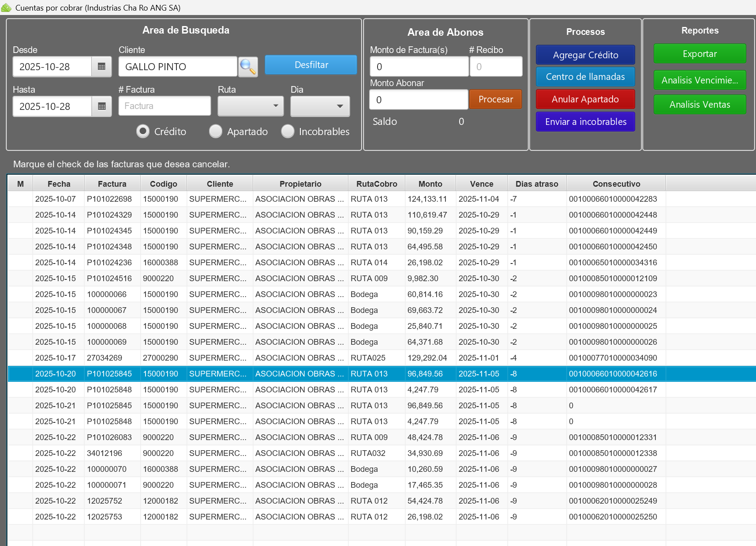Select the Crédito radio option
This screenshot has width=756, height=546.
pos(143,132)
